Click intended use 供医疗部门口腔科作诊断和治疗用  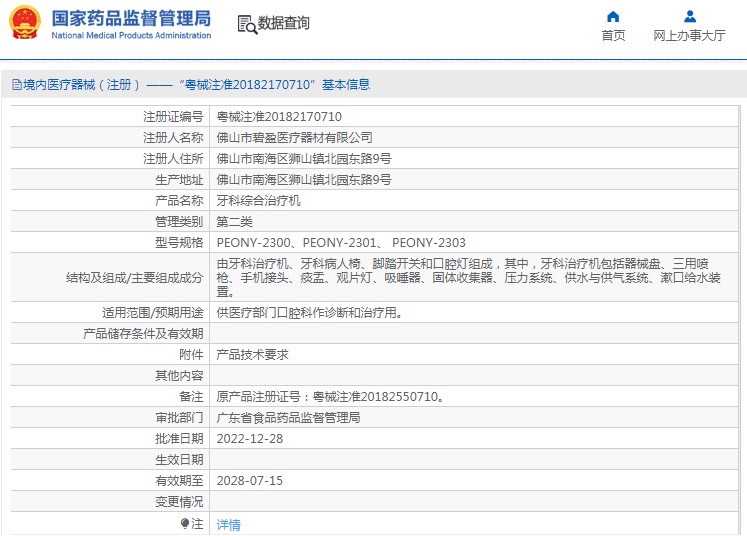(310, 313)
